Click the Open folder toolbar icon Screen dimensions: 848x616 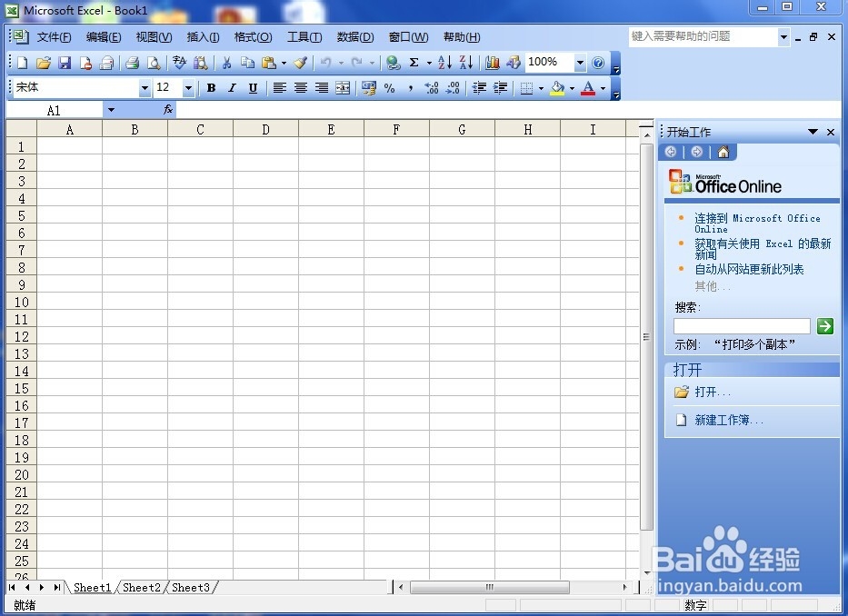coord(44,63)
